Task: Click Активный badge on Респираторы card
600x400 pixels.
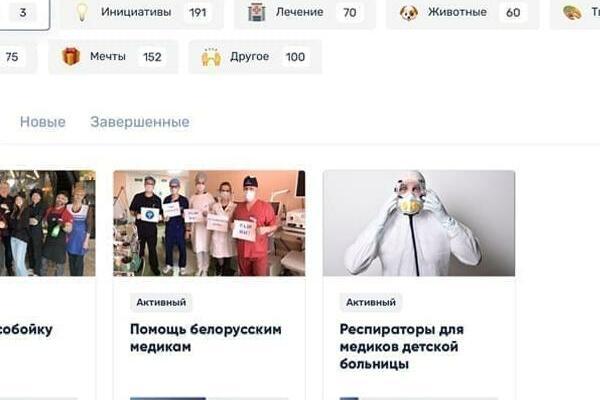Action: [371, 302]
